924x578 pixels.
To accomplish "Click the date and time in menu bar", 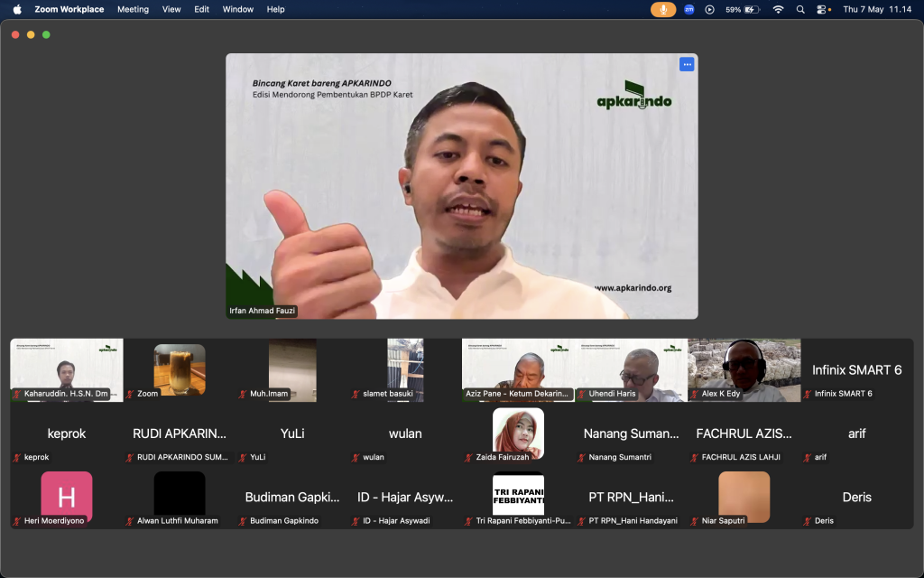I will (877, 9).
